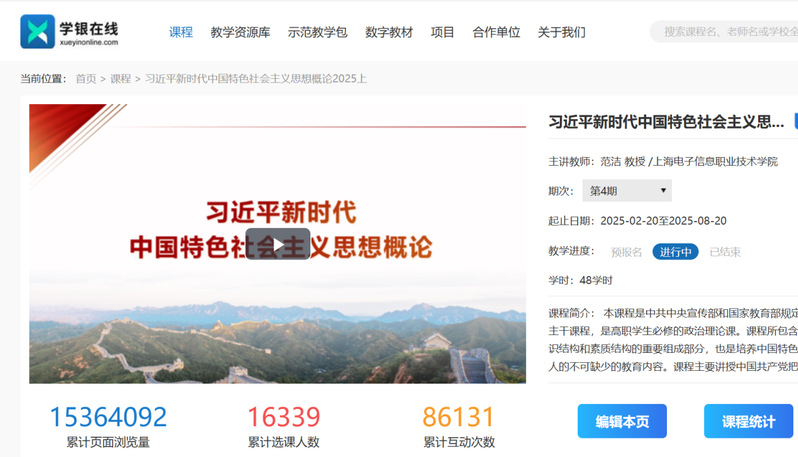The width and height of the screenshot is (798, 457).
Task: Select the 已结束 progress status
Action: tap(725, 252)
